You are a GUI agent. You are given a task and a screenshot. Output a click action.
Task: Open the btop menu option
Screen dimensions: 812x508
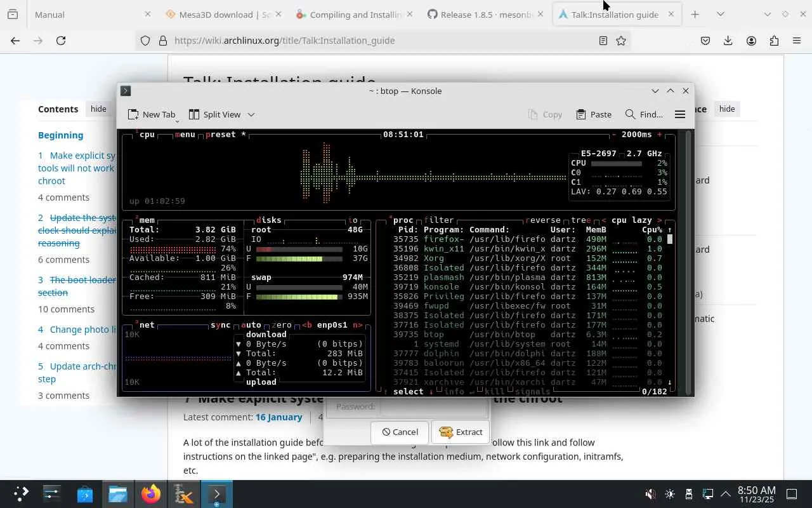[185, 135]
